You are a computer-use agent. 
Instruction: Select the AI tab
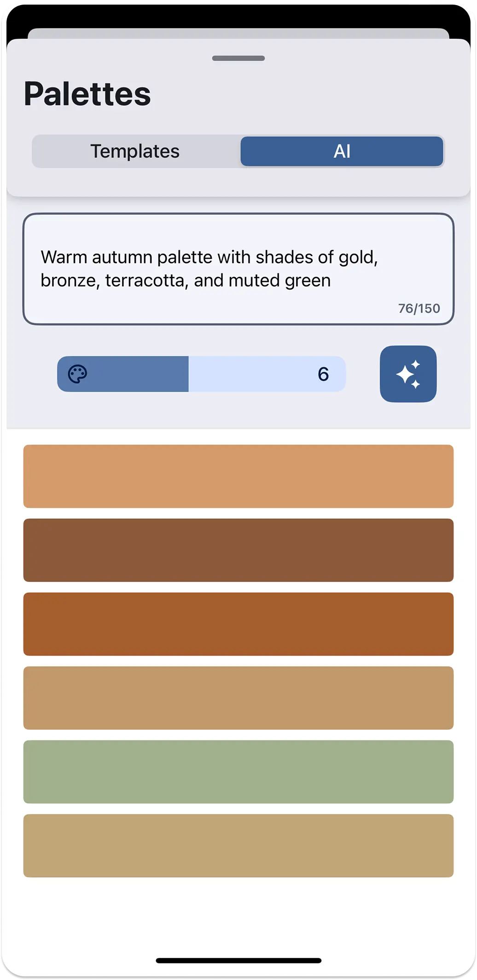pyautogui.click(x=342, y=151)
